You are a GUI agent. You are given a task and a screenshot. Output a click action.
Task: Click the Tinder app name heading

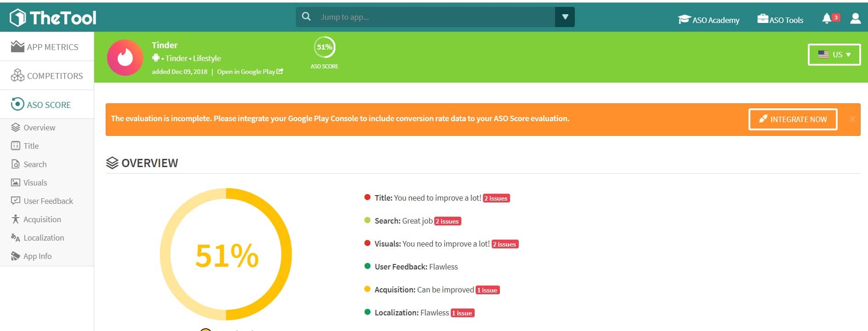[x=165, y=45]
